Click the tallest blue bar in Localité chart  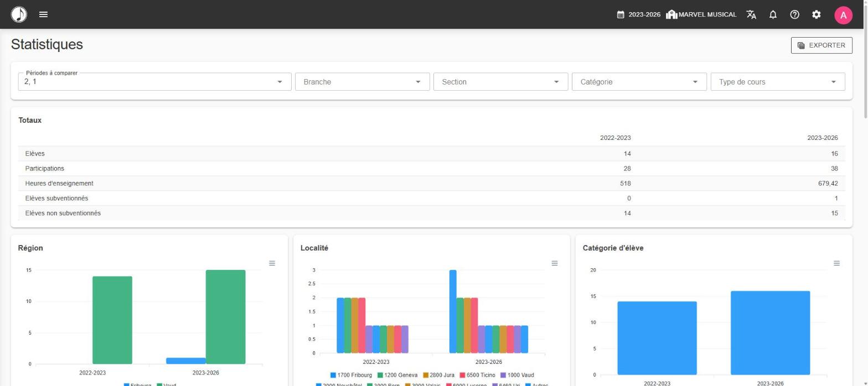pyautogui.click(x=453, y=311)
